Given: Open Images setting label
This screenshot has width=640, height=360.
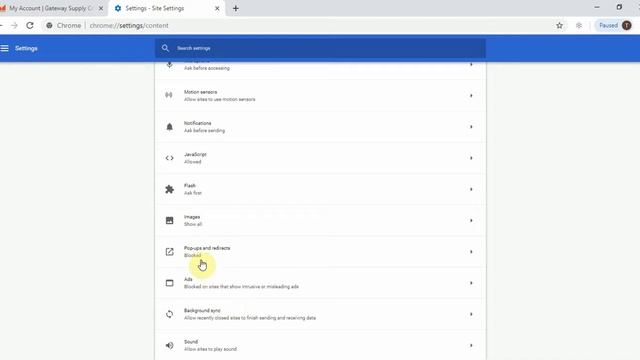Looking at the screenshot, I should pyautogui.click(x=192, y=217).
